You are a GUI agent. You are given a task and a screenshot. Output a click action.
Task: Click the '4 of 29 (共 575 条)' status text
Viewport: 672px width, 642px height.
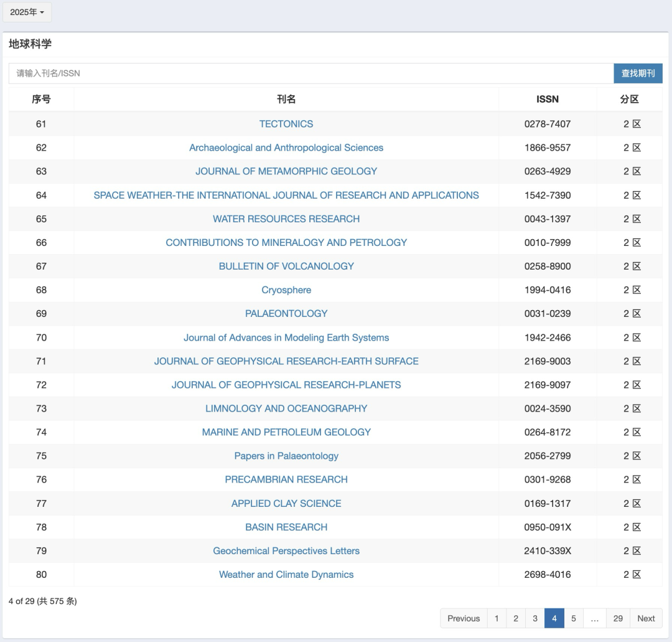(43, 601)
